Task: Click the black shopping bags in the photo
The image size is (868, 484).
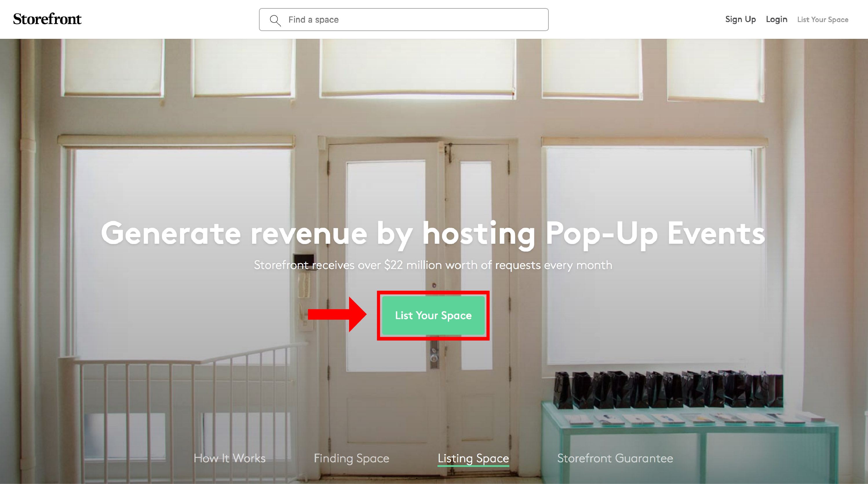Action: [x=668, y=390]
